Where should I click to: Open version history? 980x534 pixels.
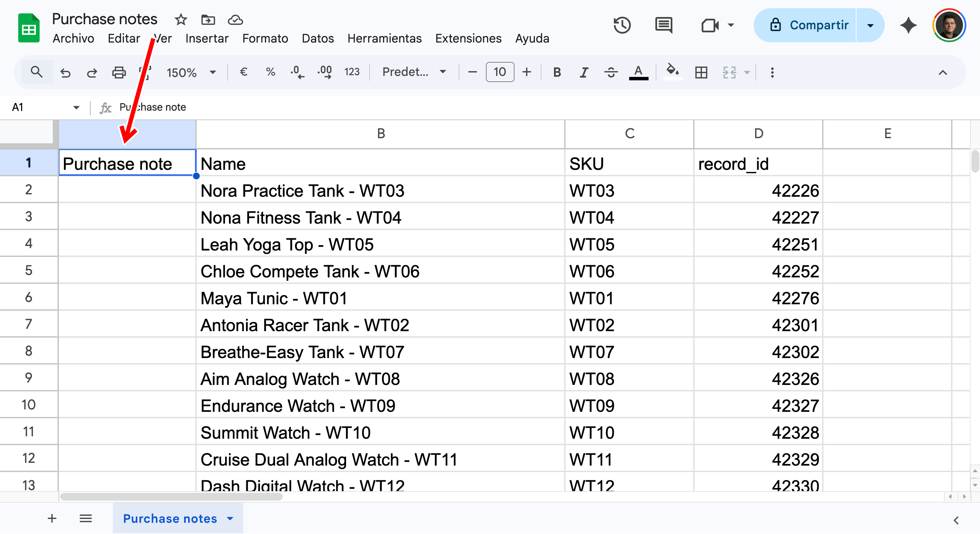(x=622, y=25)
